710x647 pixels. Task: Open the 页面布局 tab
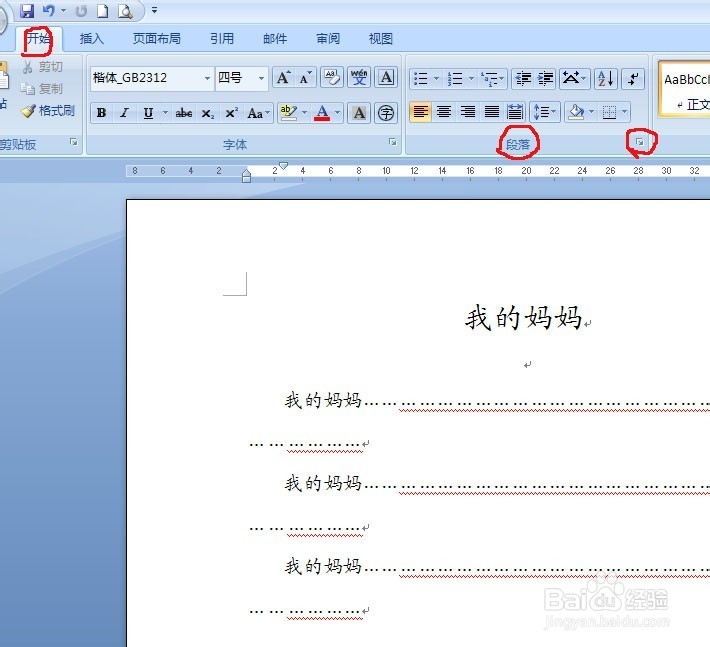click(x=157, y=39)
